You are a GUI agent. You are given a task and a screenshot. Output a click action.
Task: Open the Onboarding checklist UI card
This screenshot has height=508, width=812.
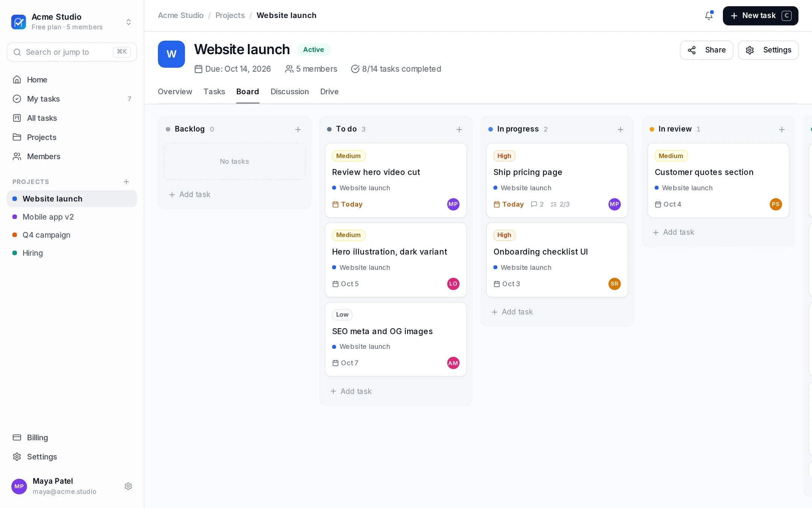click(557, 260)
